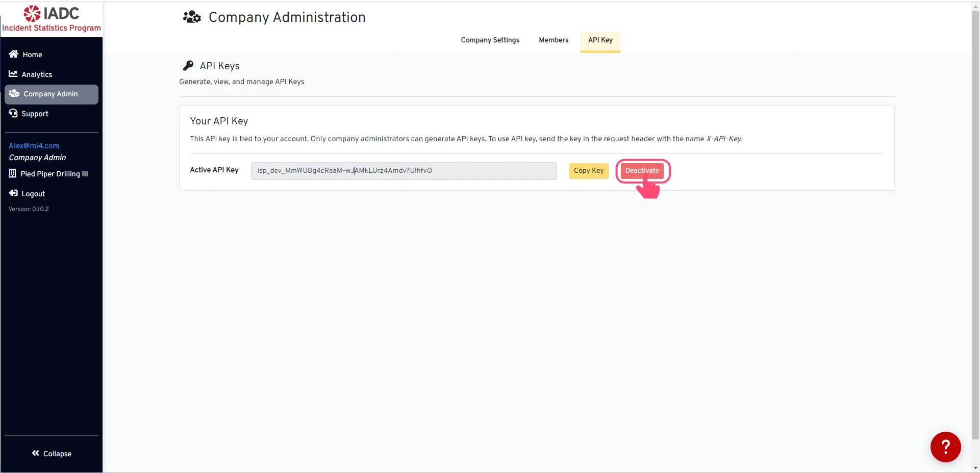Click the Analytics chart icon
Screen dimensions: 980x473
pyautogui.click(x=13, y=74)
